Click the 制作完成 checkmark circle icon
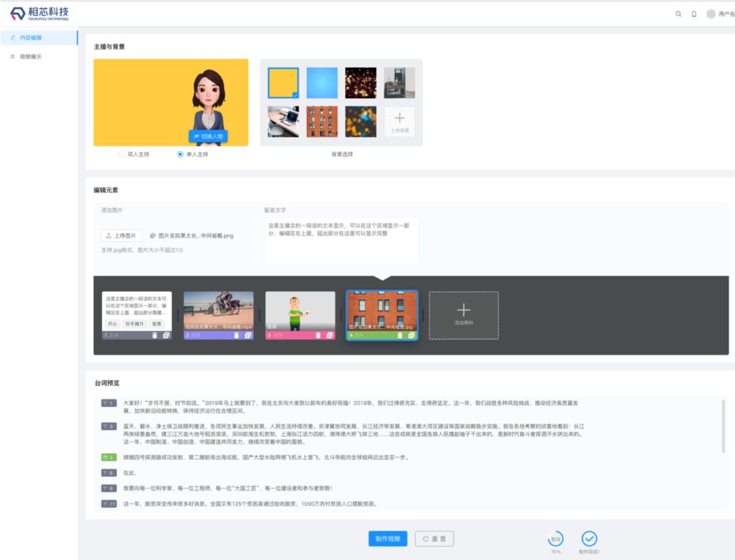735x560 pixels. [x=589, y=539]
